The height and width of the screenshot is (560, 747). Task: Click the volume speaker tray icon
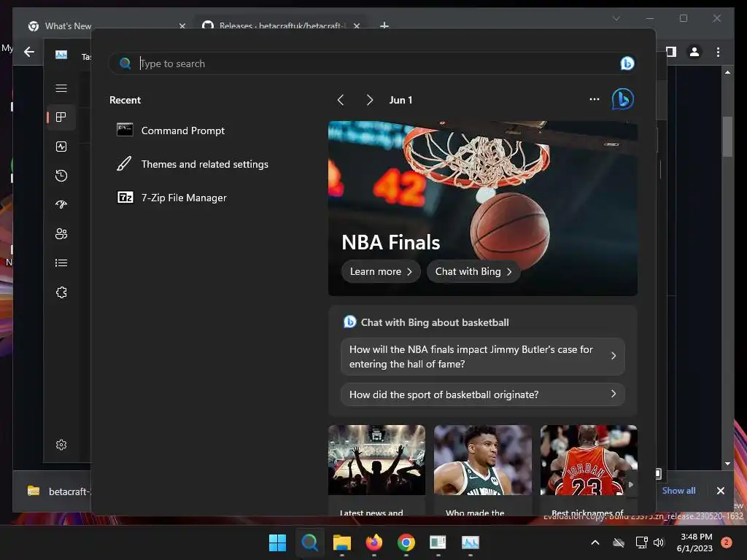click(659, 542)
